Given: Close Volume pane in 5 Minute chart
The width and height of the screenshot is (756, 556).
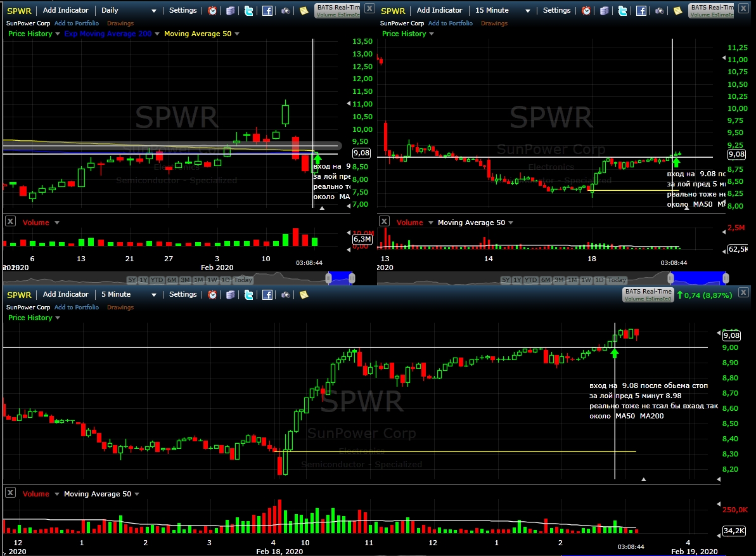Looking at the screenshot, I should (x=10, y=493).
